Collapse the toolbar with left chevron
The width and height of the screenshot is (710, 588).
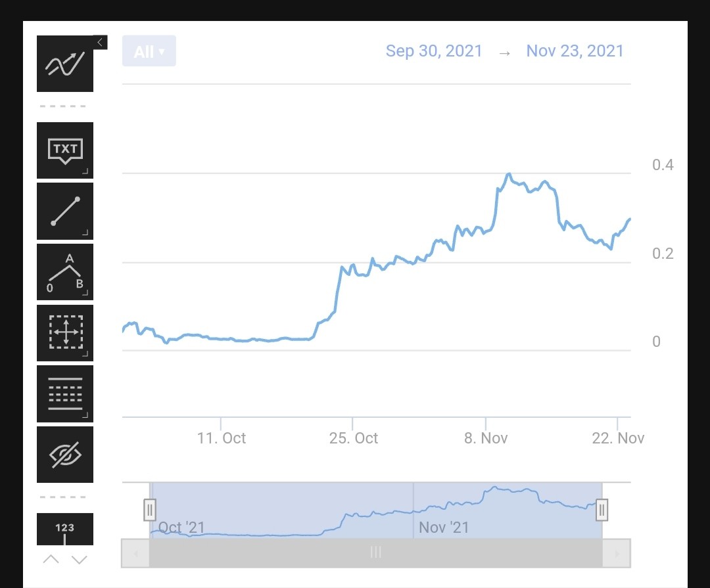(100, 43)
